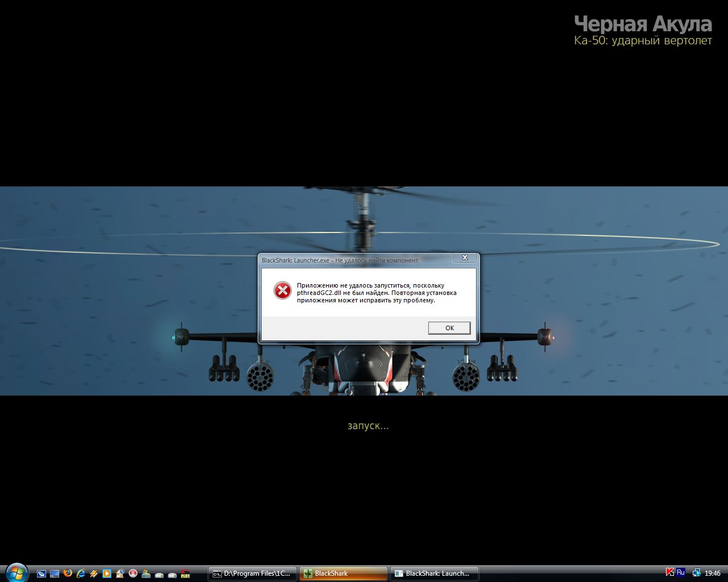Screen dimensions: 728x582
Task: Click the 'Ка-50: ударный вертолет' subtitle
Action: [x=643, y=40]
